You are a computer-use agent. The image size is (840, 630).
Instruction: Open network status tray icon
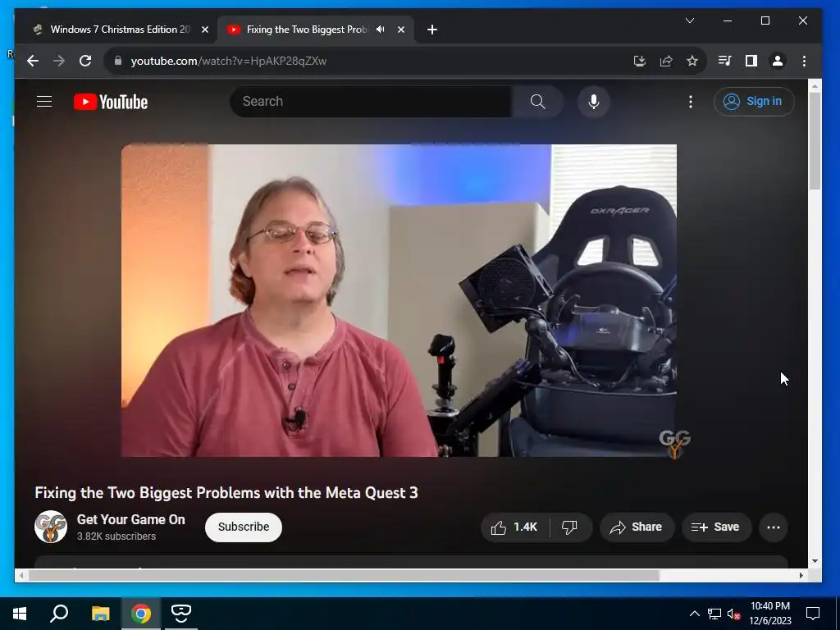tap(714, 614)
